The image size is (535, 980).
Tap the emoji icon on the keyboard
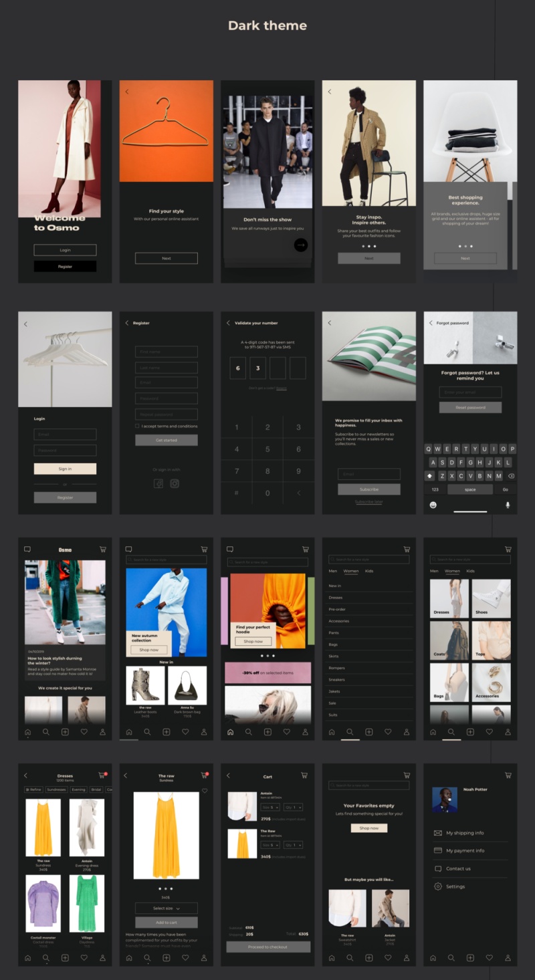point(433,505)
